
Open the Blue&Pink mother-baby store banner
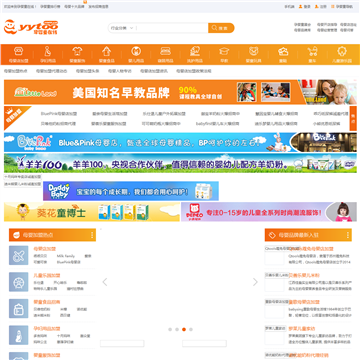[180, 142]
